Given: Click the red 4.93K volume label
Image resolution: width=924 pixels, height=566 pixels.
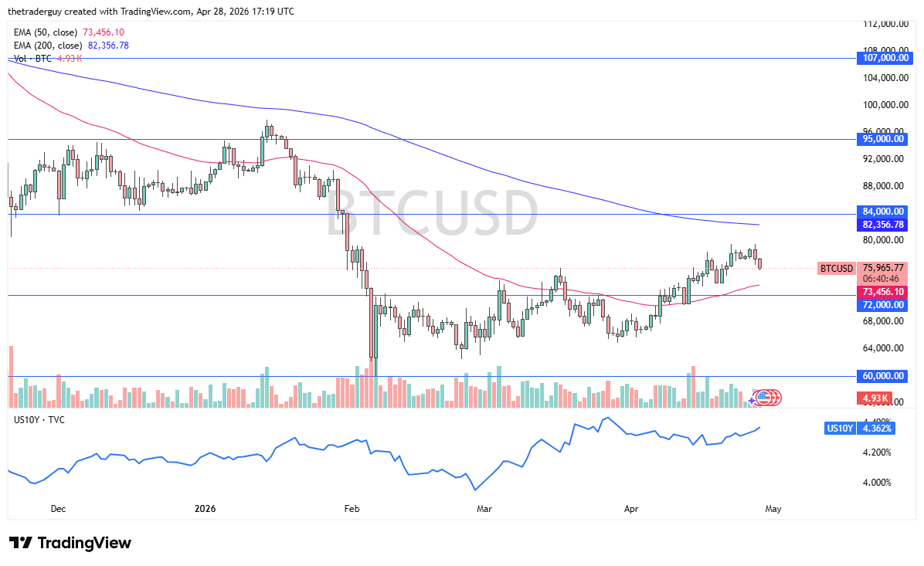Looking at the screenshot, I should (x=875, y=398).
